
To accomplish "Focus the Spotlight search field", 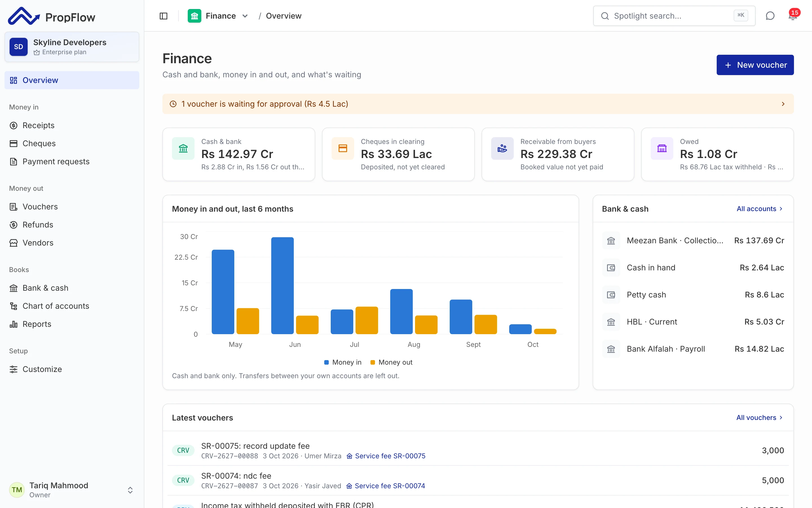I will (674, 16).
